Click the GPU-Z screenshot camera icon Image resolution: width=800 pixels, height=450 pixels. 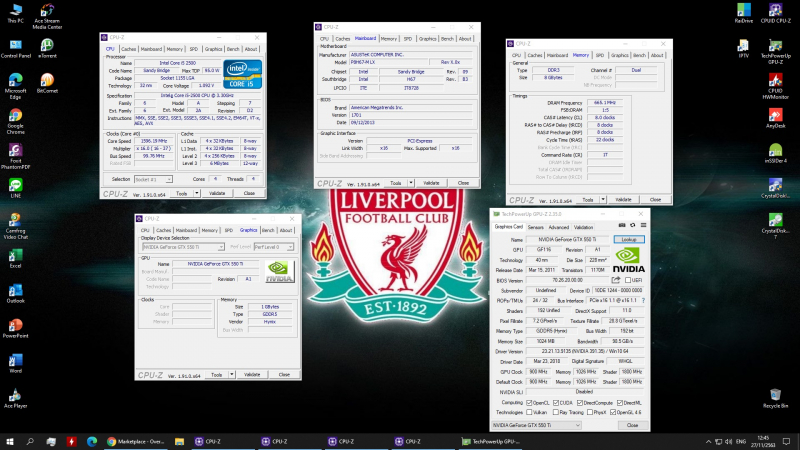tap(621, 227)
